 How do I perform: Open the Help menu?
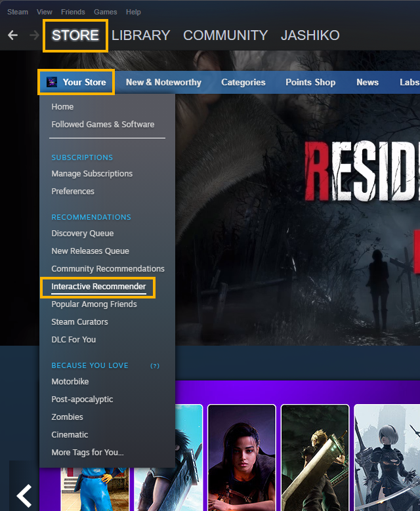click(x=133, y=12)
